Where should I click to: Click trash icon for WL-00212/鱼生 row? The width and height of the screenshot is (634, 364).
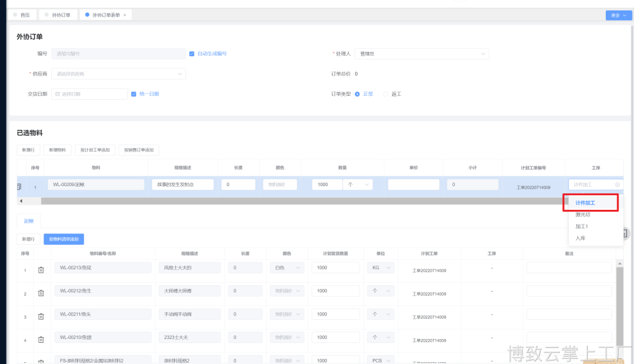tap(41, 293)
